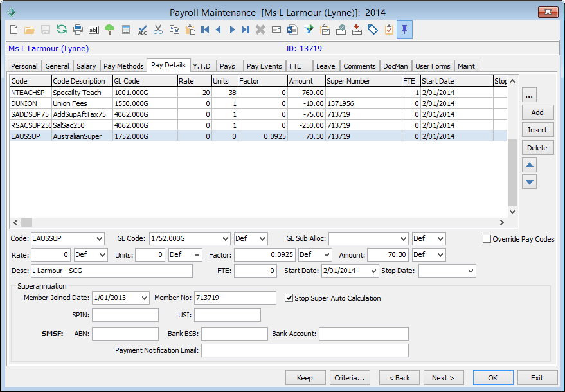Go to last record icon
Screen dimensions: 565x392
[246, 30]
